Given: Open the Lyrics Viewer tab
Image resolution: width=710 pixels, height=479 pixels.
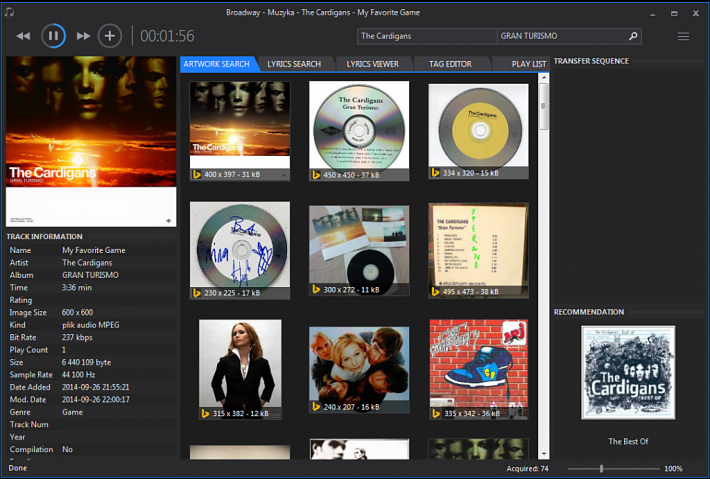Looking at the screenshot, I should click(x=373, y=64).
